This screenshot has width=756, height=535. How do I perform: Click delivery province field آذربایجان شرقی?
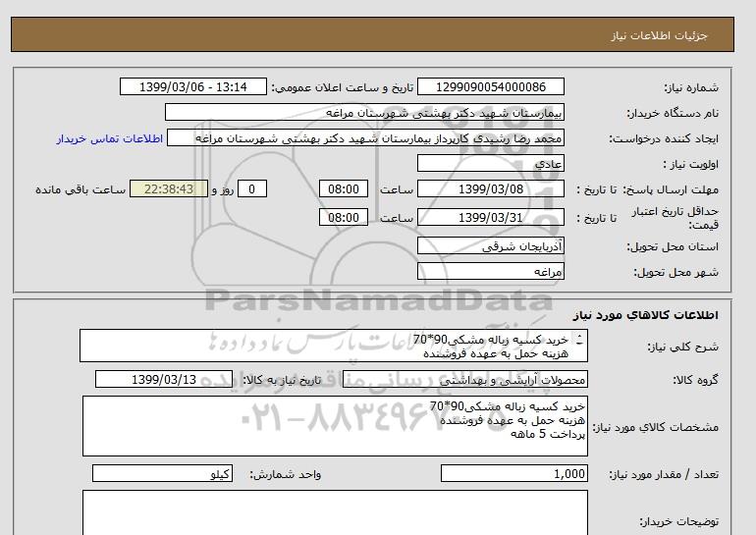490,246
